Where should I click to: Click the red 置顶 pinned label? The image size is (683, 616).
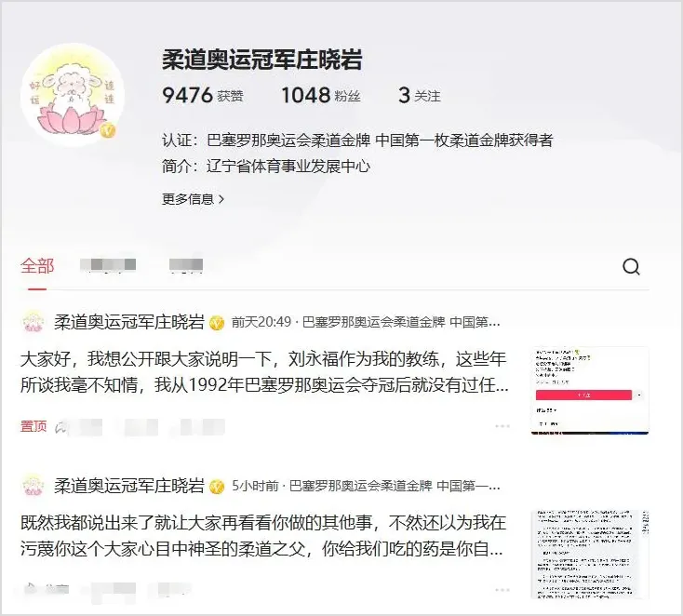[33, 426]
